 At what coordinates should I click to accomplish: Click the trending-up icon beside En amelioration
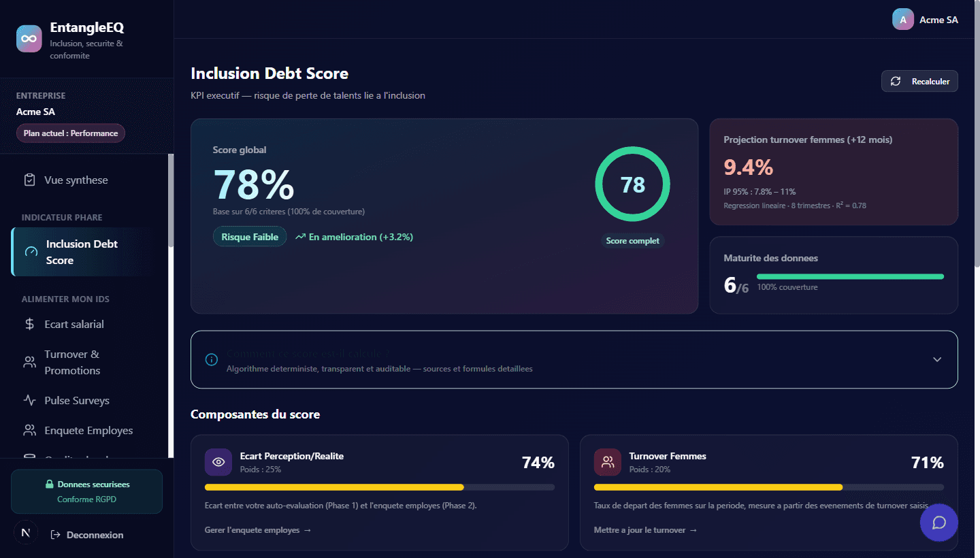pos(300,237)
